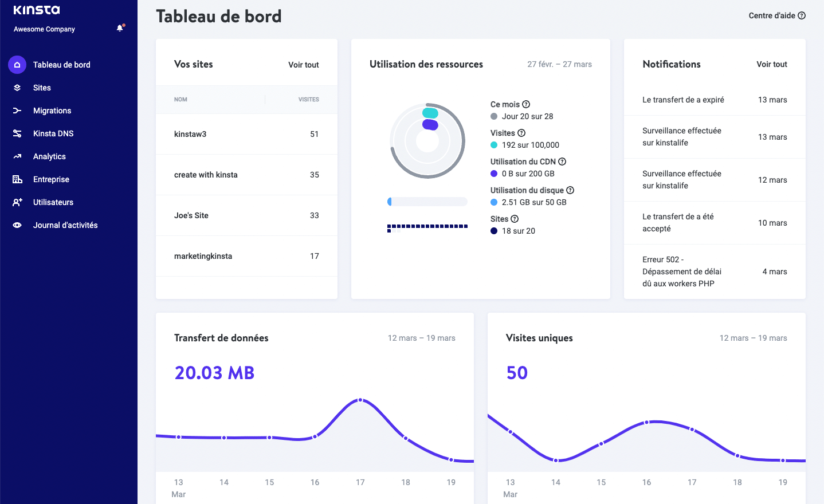Open the help tooltip next to Ce mois

525,104
